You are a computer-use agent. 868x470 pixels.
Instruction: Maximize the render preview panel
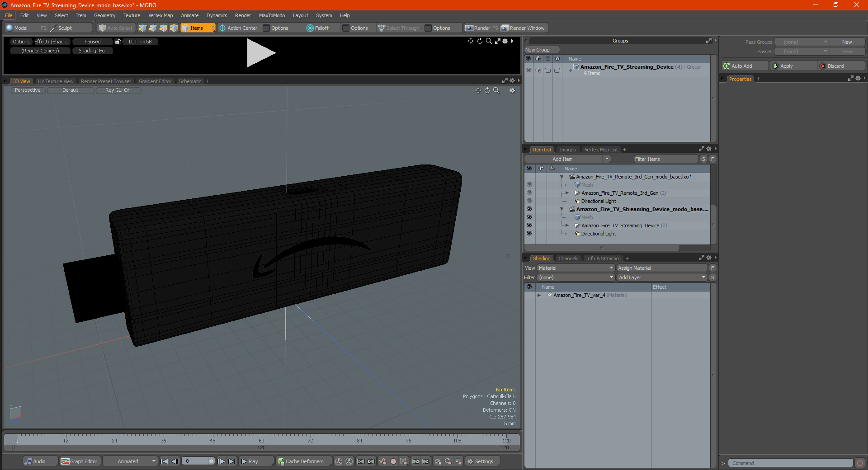tap(497, 41)
